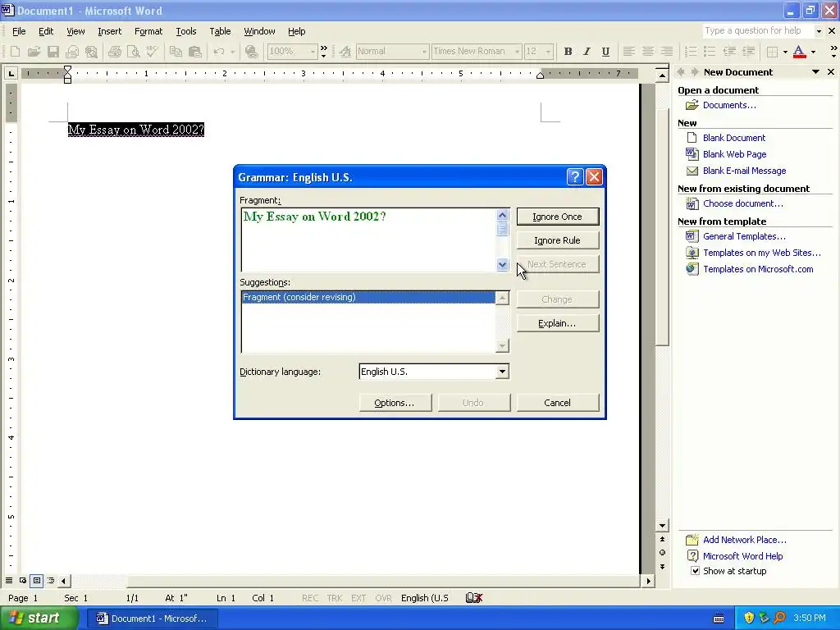Select the Fragment (consider revising) suggestion

pyautogui.click(x=368, y=297)
